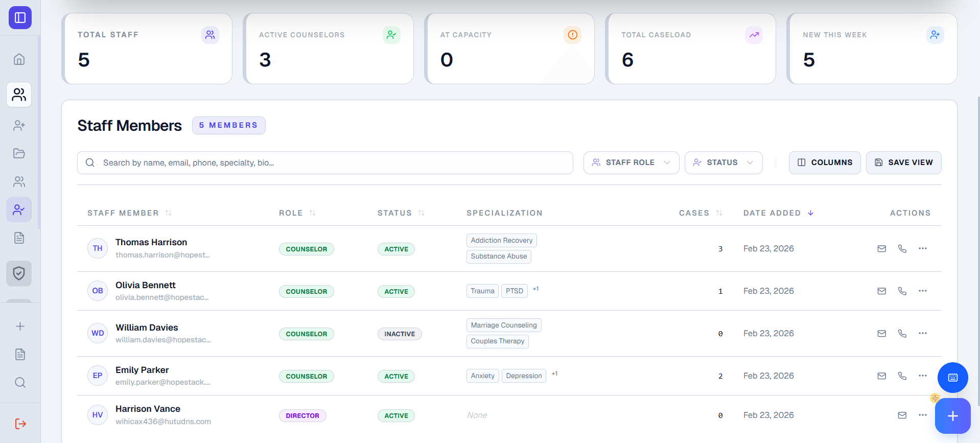The width and height of the screenshot is (980, 443).
Task: Call Thomas Harrison via phone icon
Action: [902, 249]
